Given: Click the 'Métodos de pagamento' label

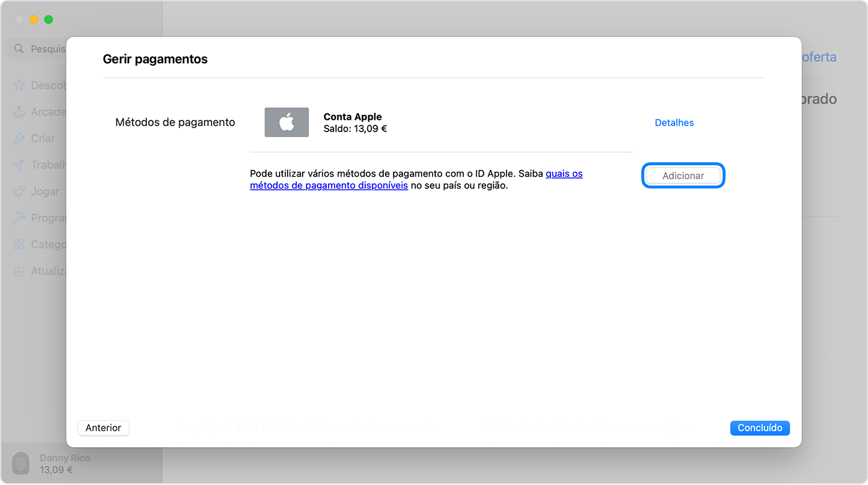Looking at the screenshot, I should point(175,122).
